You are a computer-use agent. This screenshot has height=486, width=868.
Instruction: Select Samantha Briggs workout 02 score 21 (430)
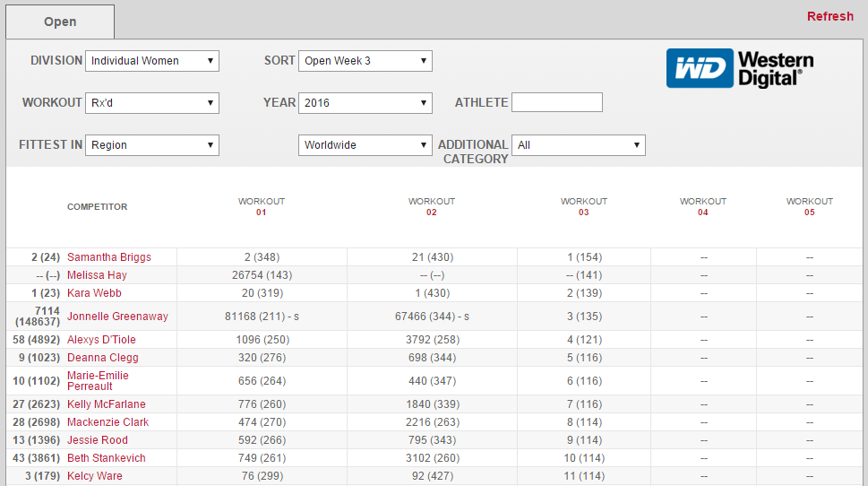[x=433, y=257]
